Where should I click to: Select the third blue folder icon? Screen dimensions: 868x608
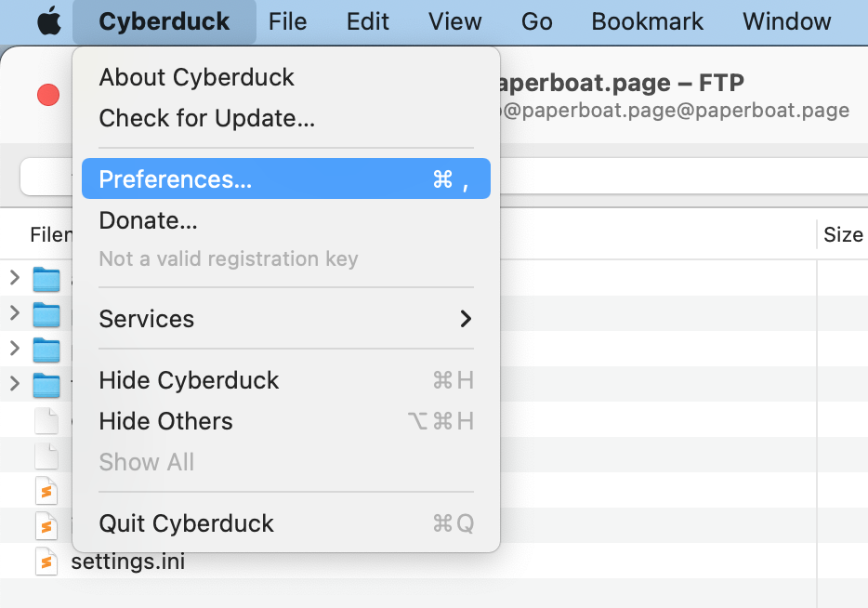pos(46,350)
